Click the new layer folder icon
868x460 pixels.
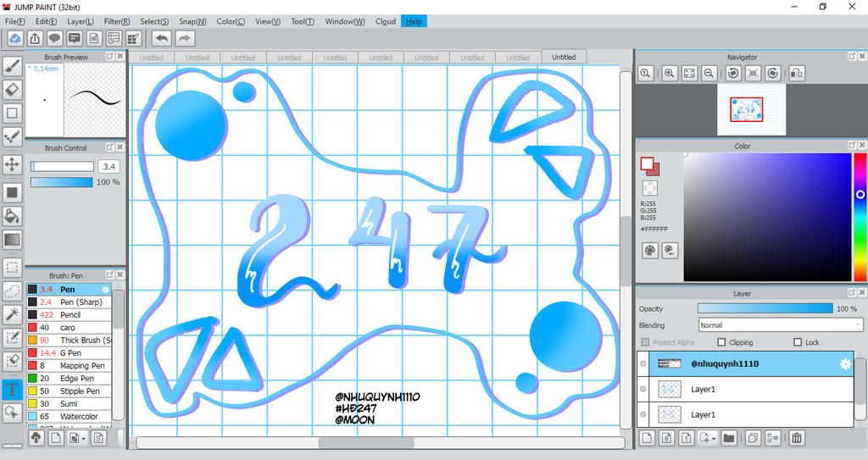tap(728, 438)
